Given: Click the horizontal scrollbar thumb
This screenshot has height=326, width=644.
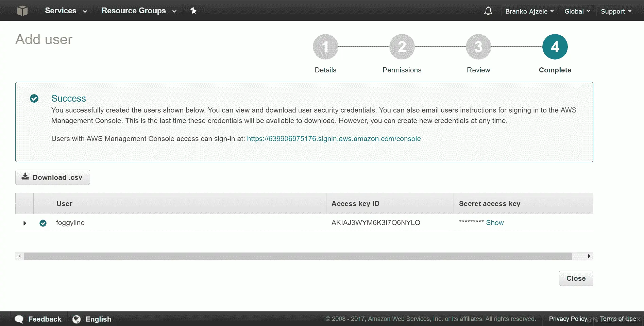Looking at the screenshot, I should 298,256.
